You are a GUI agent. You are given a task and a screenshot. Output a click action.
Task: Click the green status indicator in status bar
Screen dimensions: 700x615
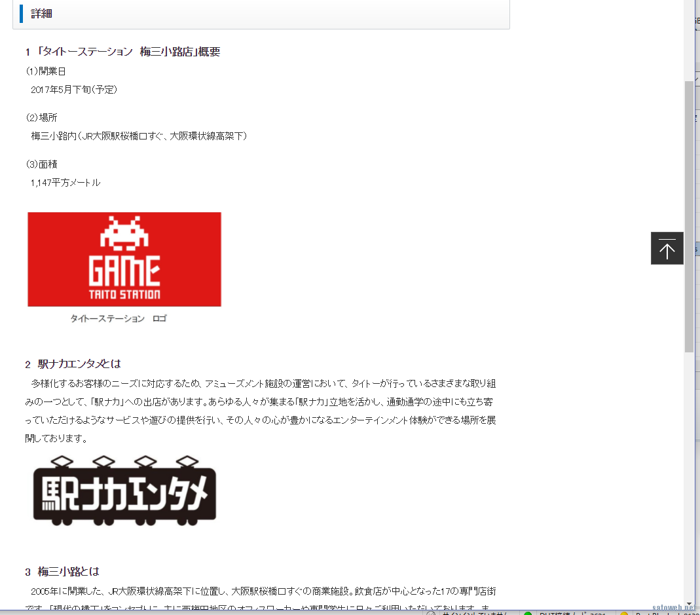(x=528, y=613)
